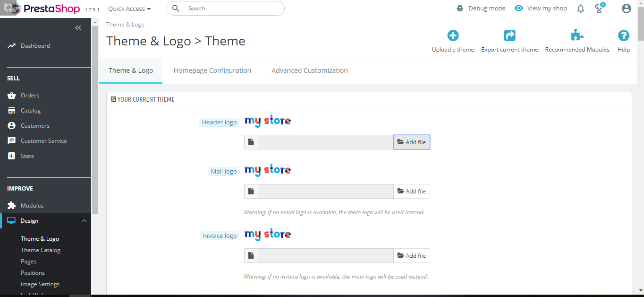This screenshot has height=297, width=644.
Task: Click the Invoice logo my store image
Action: tap(268, 235)
